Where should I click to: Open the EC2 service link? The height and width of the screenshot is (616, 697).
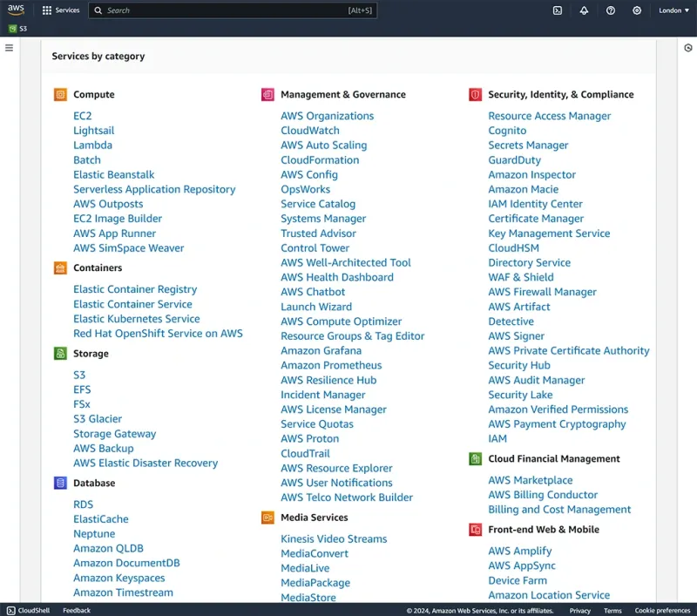(82, 115)
